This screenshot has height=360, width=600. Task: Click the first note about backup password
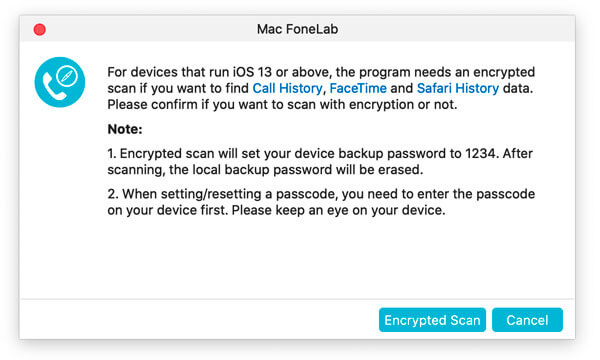[x=320, y=161]
